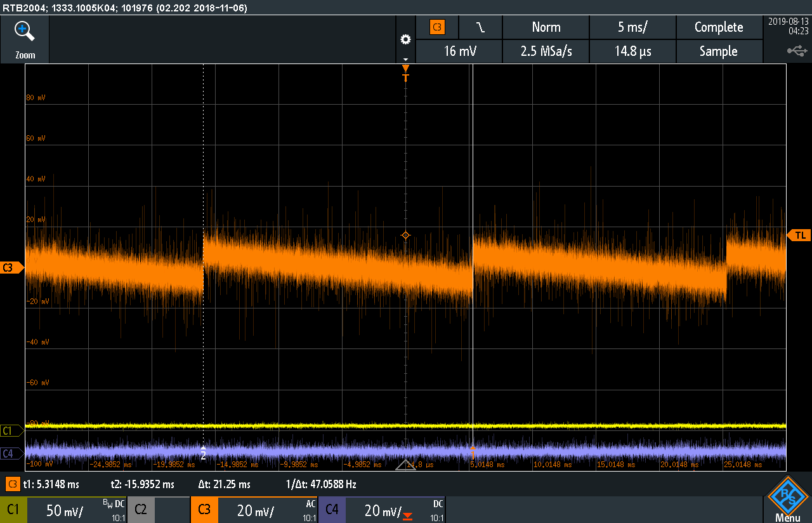Viewport: 812px width, 523px height.
Task: Select the TL trigger level marker
Action: (x=799, y=235)
